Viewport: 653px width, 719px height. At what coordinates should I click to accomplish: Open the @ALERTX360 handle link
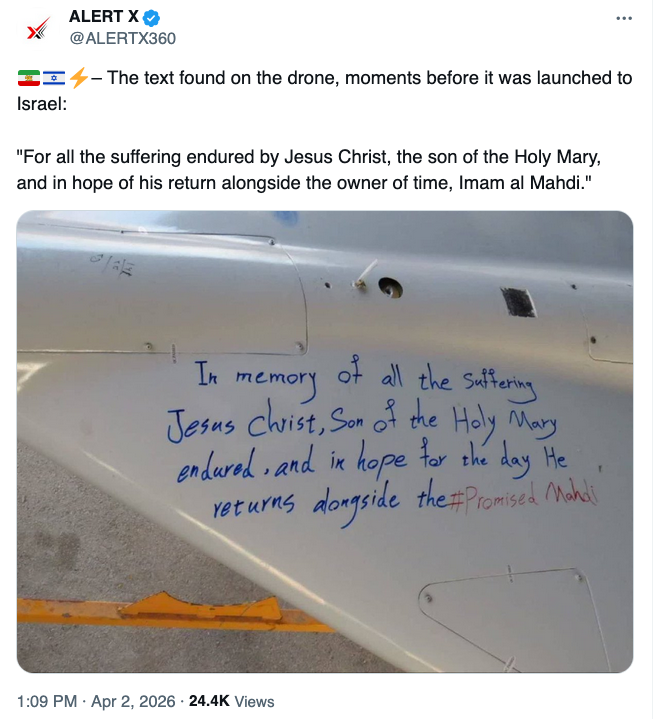(121, 39)
